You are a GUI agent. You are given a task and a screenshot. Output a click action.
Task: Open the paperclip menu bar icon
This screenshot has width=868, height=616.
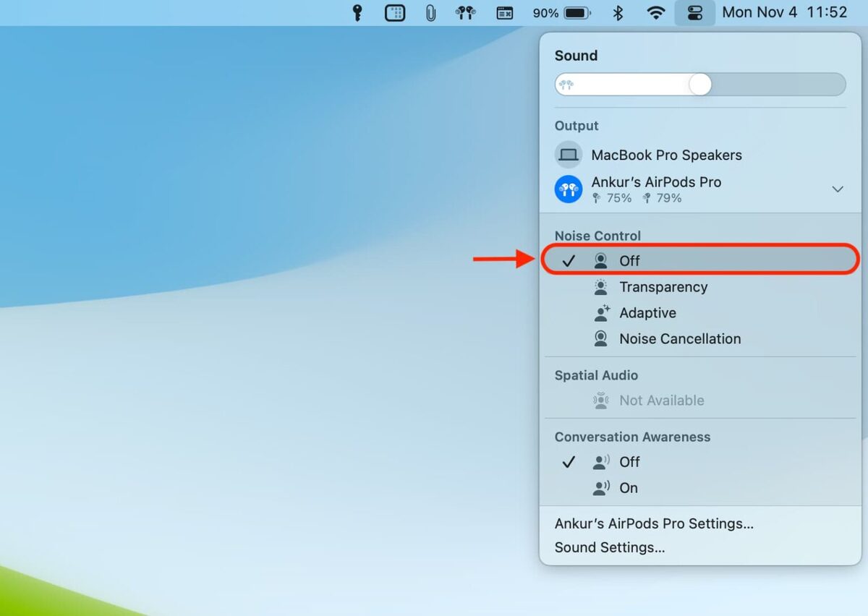click(x=430, y=13)
